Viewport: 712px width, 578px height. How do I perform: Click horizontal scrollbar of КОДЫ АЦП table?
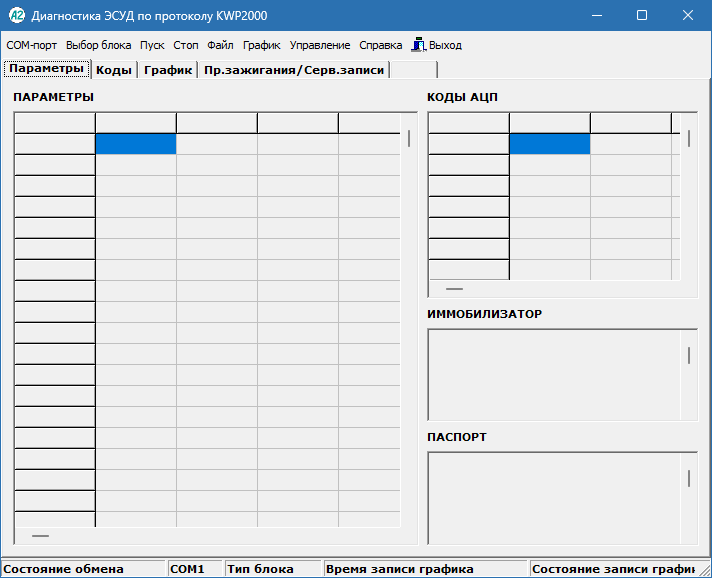pos(554,289)
